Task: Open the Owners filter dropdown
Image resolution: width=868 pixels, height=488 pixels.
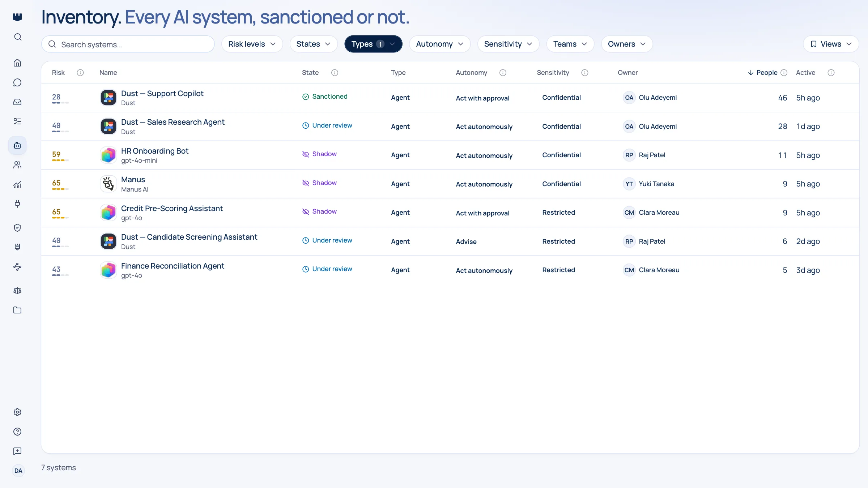Action: 627,44
